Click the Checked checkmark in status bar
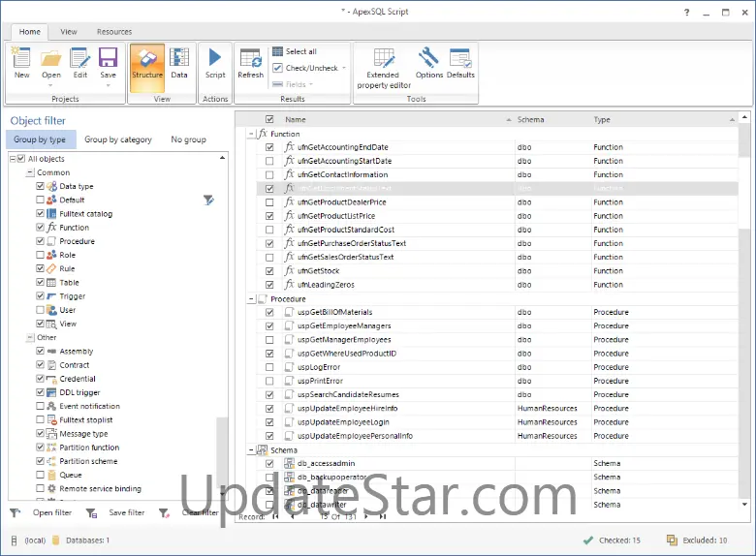The image size is (756, 556). pyautogui.click(x=587, y=541)
